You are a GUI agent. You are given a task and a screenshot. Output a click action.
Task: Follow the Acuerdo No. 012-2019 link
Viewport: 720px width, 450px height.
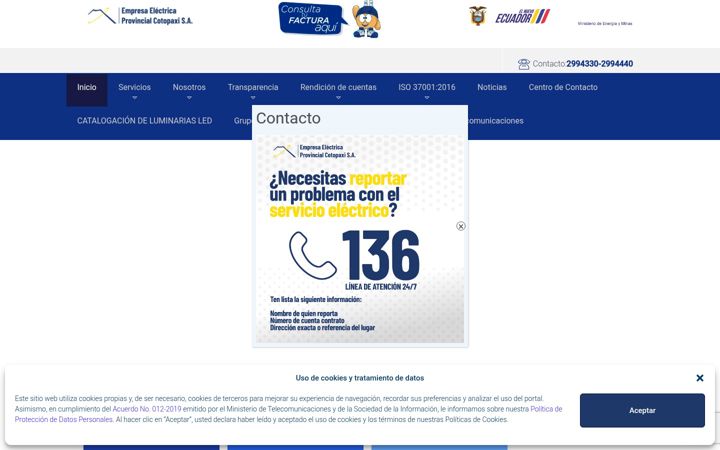(147, 409)
